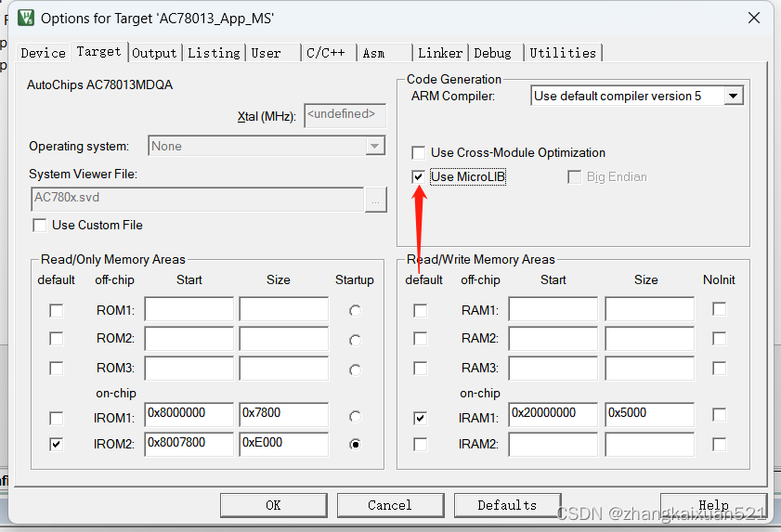Viewport: 781px width, 532px height.
Task: Switch to the Asm tab
Action: click(x=384, y=53)
